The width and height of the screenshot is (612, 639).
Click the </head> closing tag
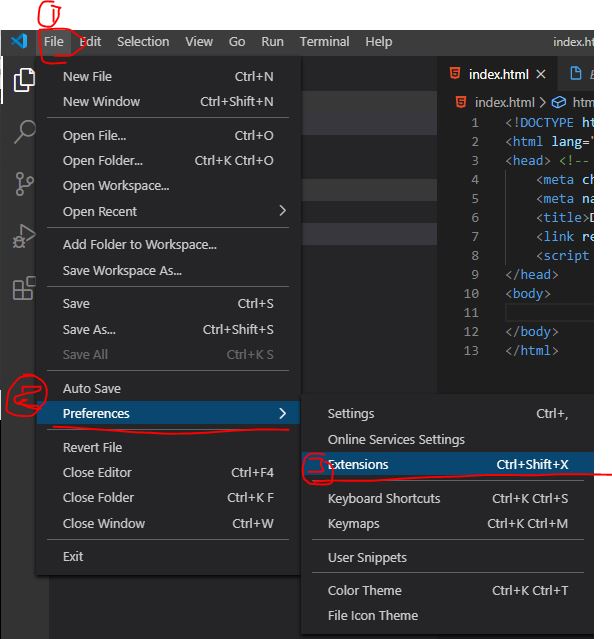[x=532, y=275]
